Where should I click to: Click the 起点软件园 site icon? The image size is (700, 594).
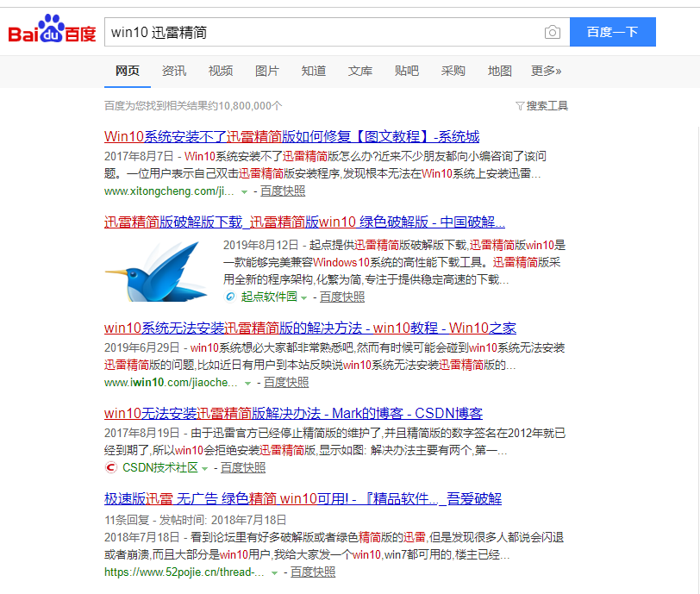[x=230, y=297]
